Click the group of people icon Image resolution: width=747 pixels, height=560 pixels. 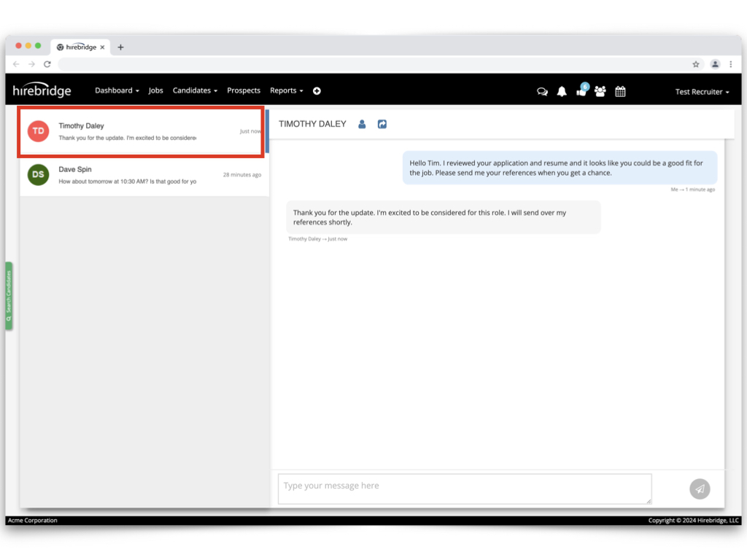coord(600,92)
